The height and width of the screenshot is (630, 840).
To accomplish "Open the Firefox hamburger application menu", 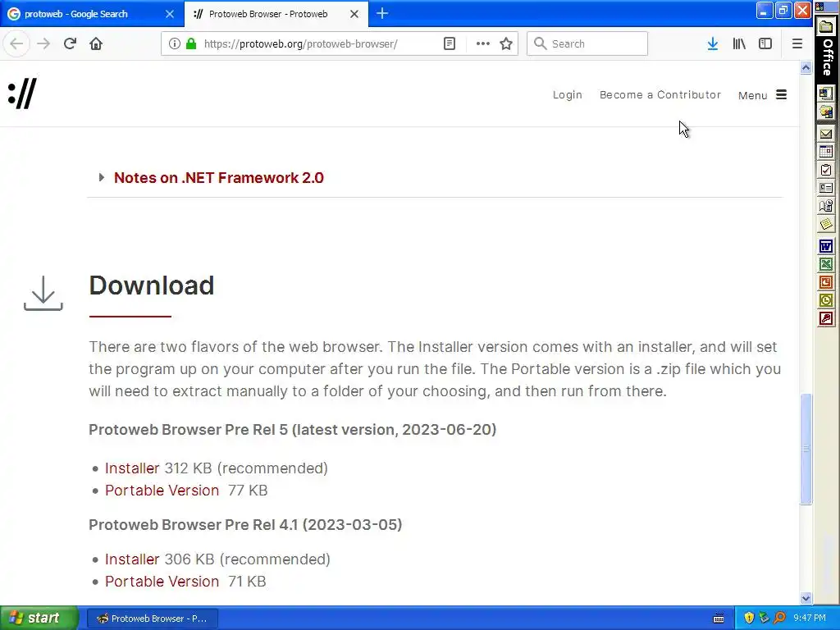I will 797,43.
